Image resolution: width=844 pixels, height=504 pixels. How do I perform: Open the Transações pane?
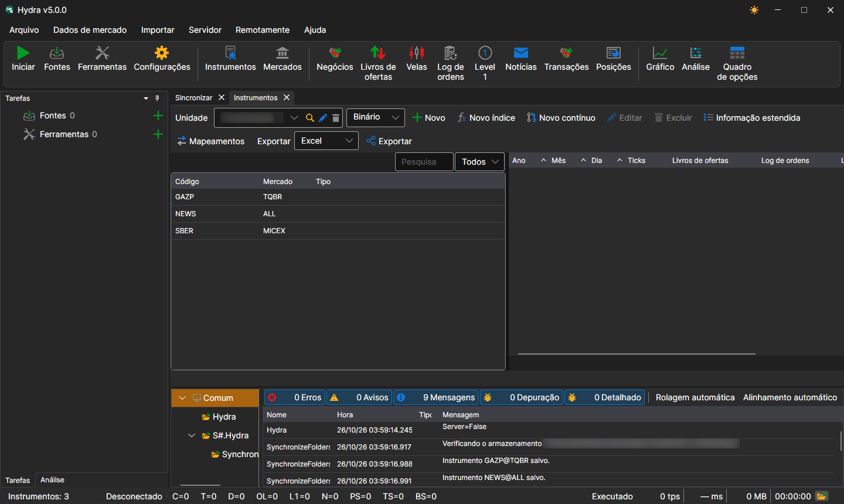[566, 59]
